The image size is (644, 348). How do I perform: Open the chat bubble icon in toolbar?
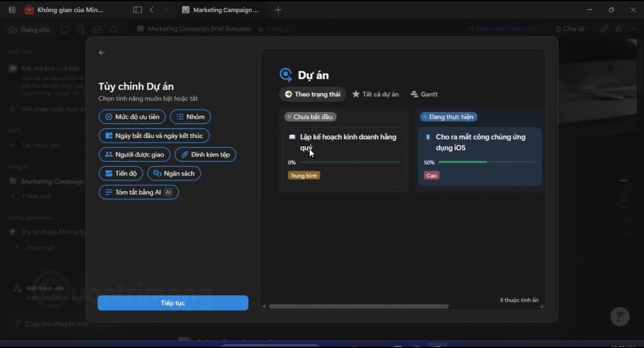click(x=65, y=29)
